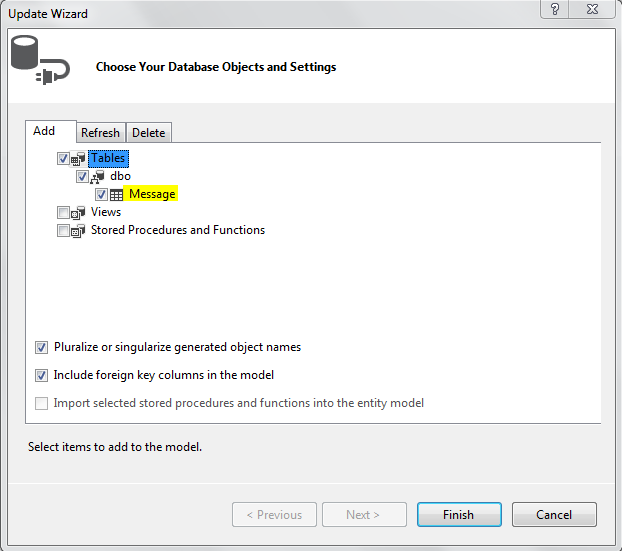Image resolution: width=622 pixels, height=551 pixels.
Task: Close the Update Wizard dialog
Action: (593, 9)
